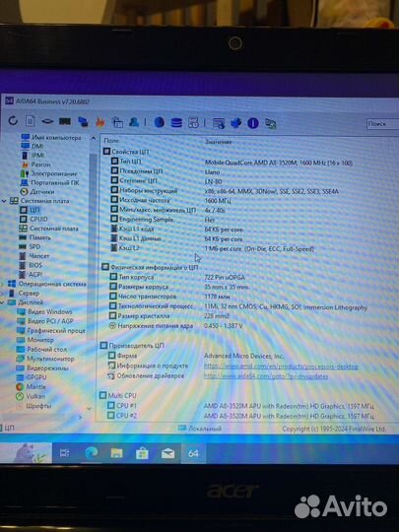This screenshot has height=532, width=399.
Task: Select Видео PCI / AGP in the tree
Action: pyautogui.click(x=50, y=320)
